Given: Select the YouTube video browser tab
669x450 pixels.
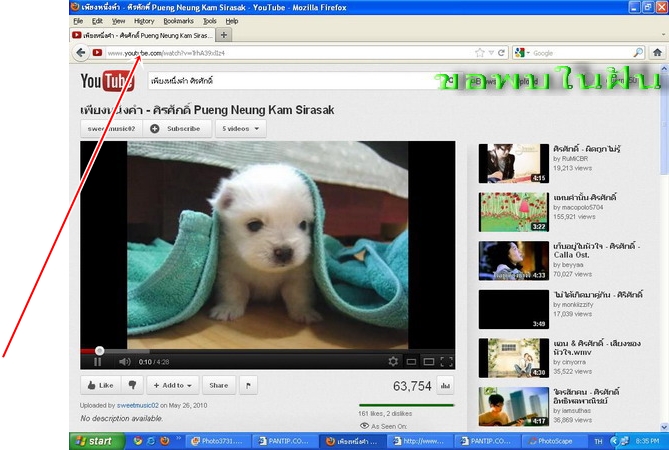Looking at the screenshot, I should point(142,35).
